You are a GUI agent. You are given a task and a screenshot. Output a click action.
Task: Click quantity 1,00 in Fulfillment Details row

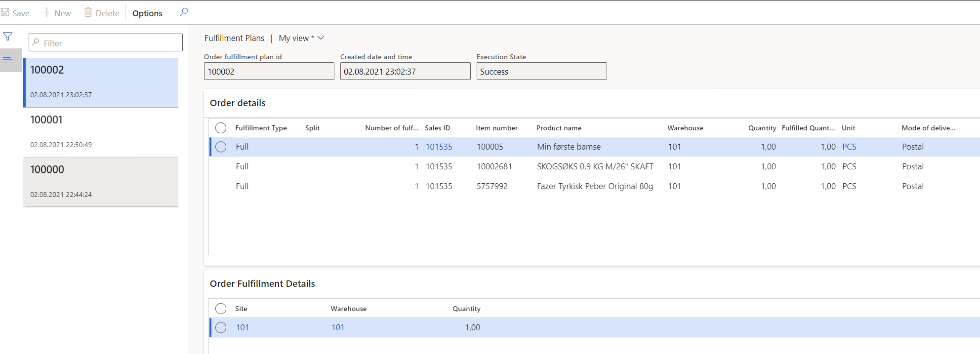472,327
